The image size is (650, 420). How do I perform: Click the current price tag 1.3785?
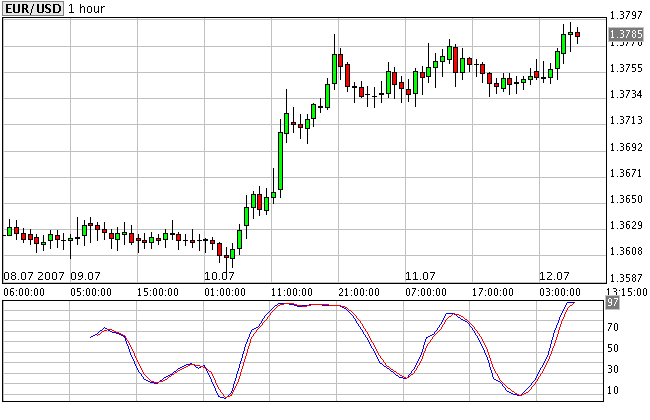point(626,34)
